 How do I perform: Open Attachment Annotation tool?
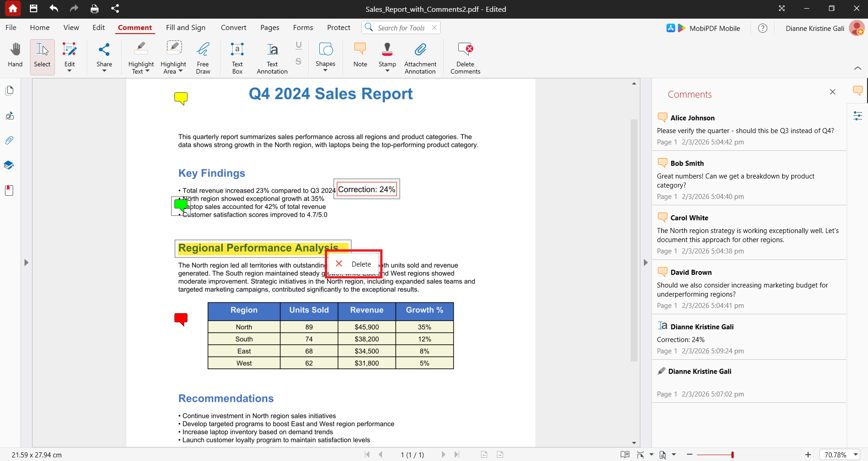[x=420, y=58]
